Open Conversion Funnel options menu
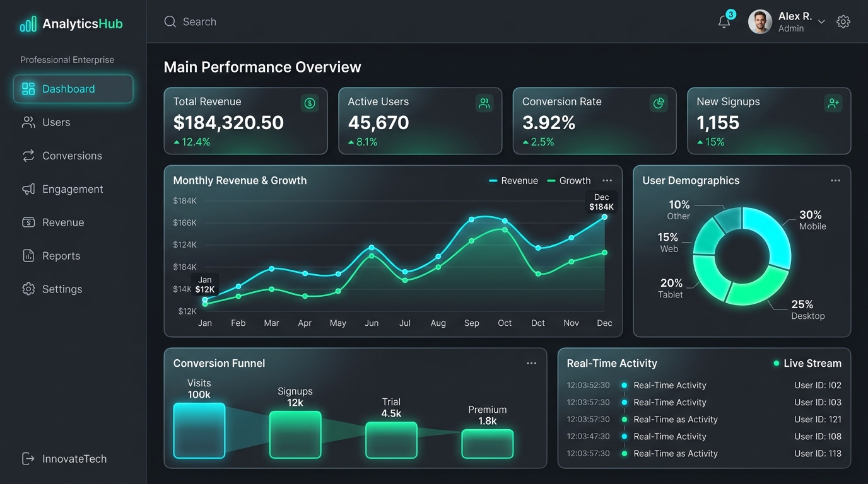Viewport: 868px width, 484px height. coord(532,364)
